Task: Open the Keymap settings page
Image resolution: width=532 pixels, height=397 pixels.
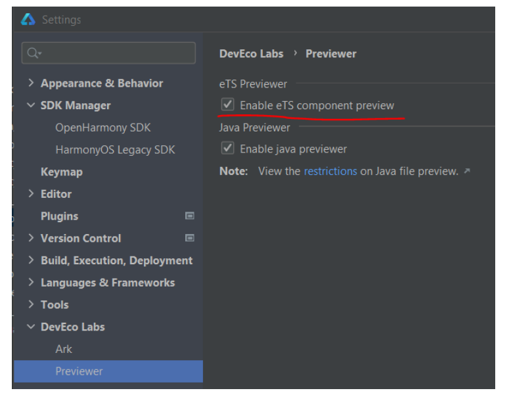Action: pyautogui.click(x=62, y=172)
